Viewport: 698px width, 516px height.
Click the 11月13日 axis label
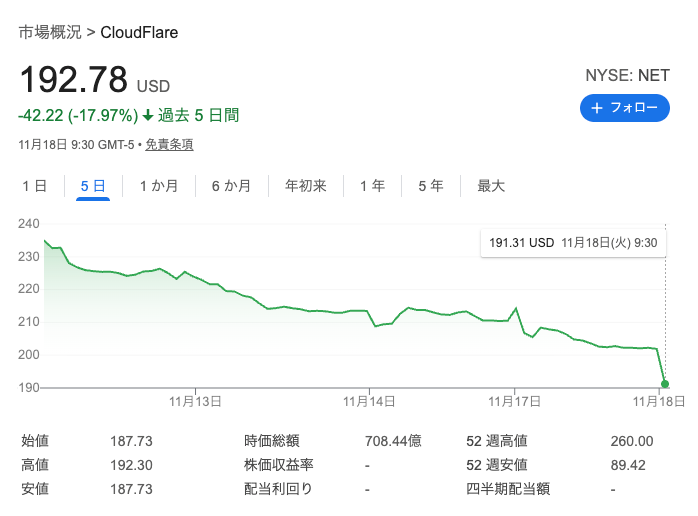[195, 402]
